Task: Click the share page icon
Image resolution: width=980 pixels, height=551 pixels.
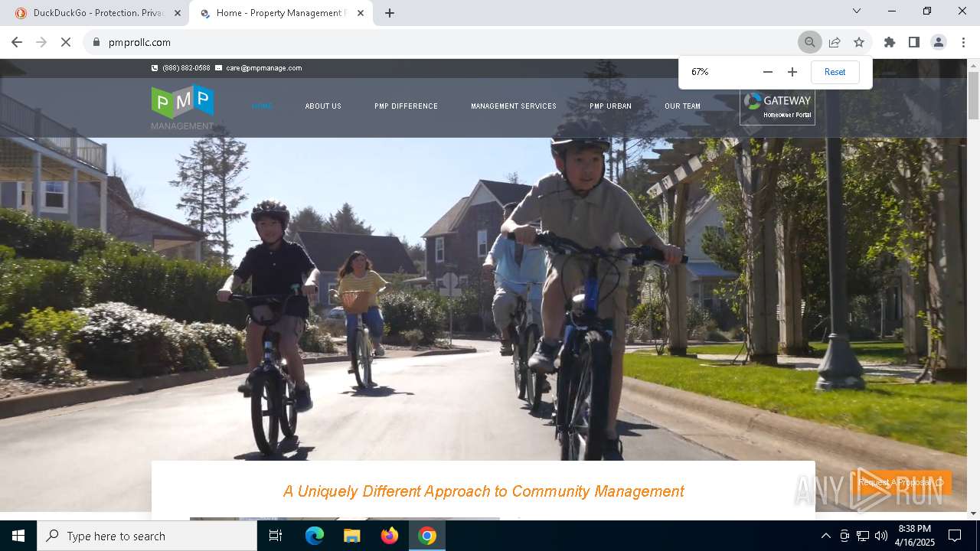Action: coord(835,42)
